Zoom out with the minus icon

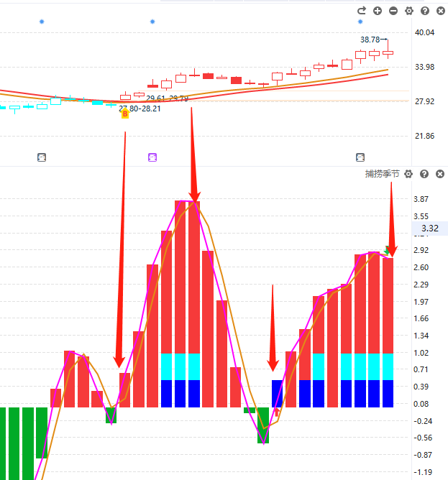(x=393, y=11)
